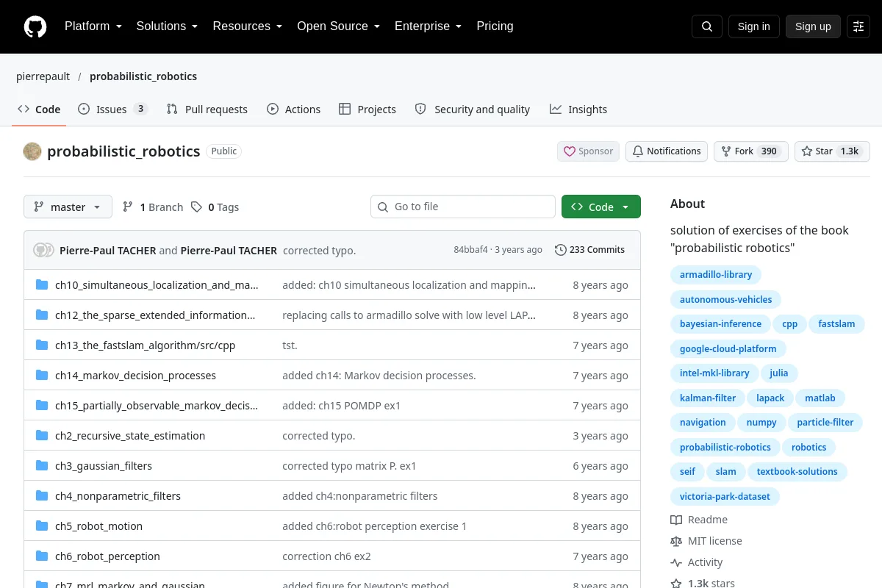The image size is (882, 588).
Task: Click the Readme book icon
Action: click(676, 520)
